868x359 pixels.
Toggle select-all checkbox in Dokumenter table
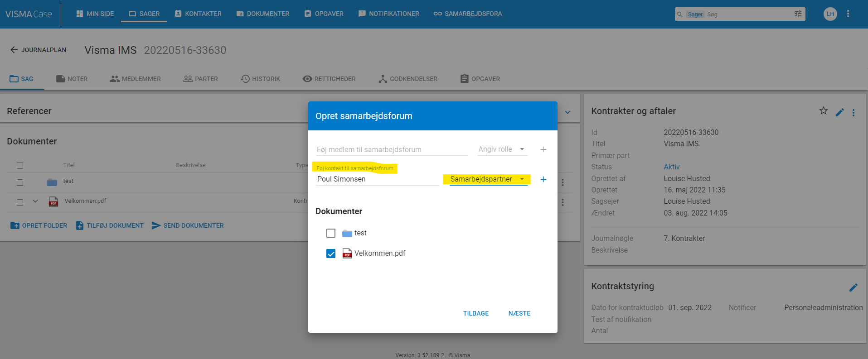tap(20, 166)
